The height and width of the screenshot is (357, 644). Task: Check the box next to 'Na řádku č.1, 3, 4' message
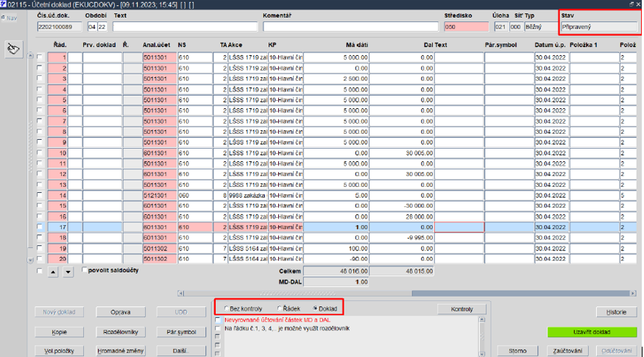218,328
